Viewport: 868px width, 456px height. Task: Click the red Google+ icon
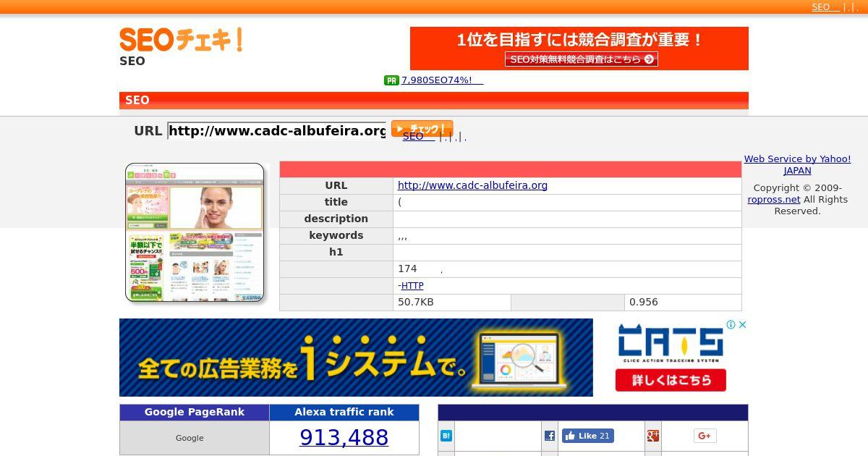pos(652,436)
